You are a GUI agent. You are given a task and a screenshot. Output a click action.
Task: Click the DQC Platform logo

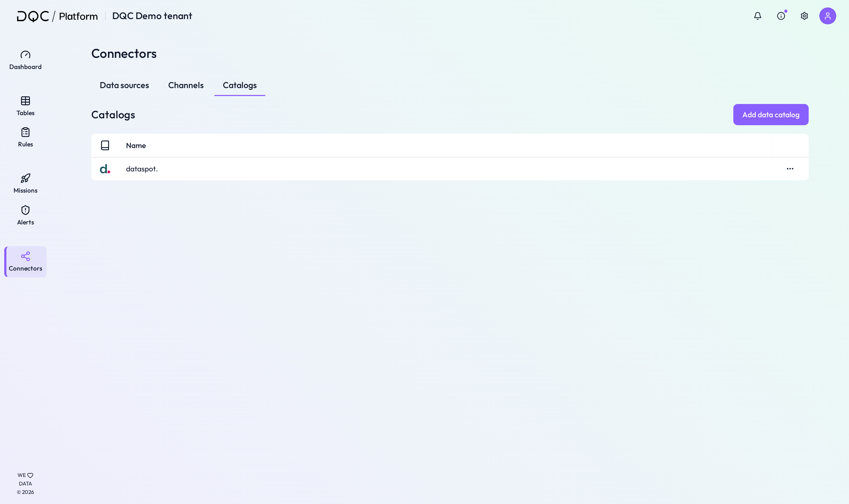(x=57, y=16)
